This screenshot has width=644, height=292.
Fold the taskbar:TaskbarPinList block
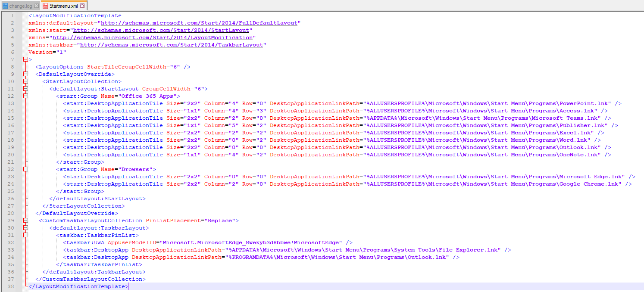(25, 235)
